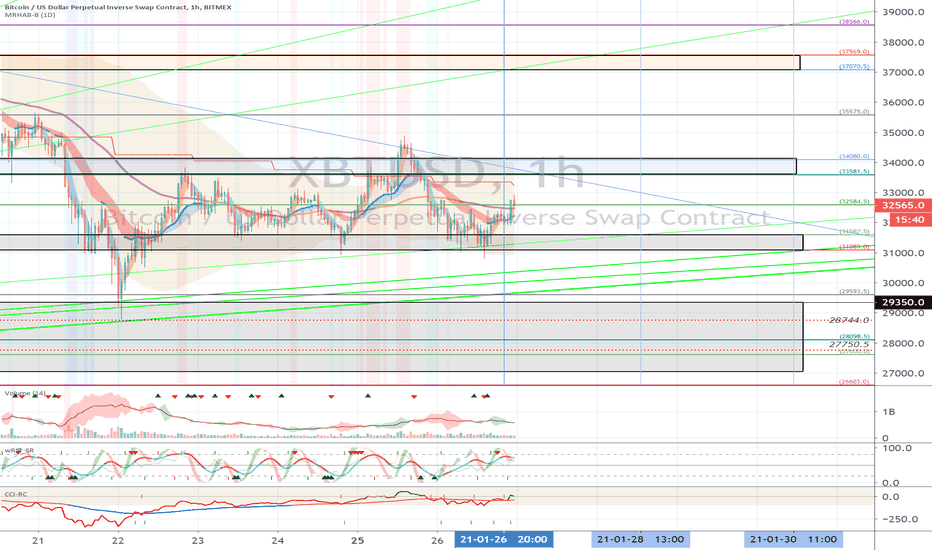This screenshot has height=550, width=932.
Task: Click date 22 on the time axis
Action: (118, 540)
